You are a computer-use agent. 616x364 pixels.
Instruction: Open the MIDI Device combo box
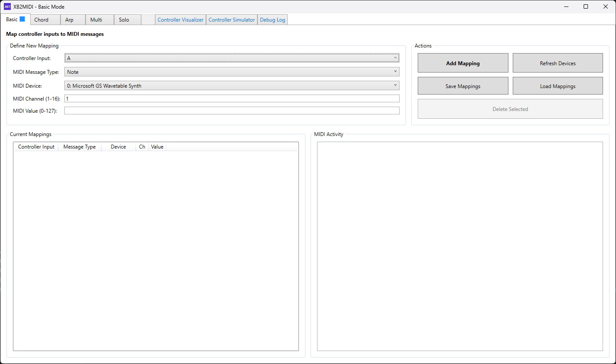pos(232,85)
